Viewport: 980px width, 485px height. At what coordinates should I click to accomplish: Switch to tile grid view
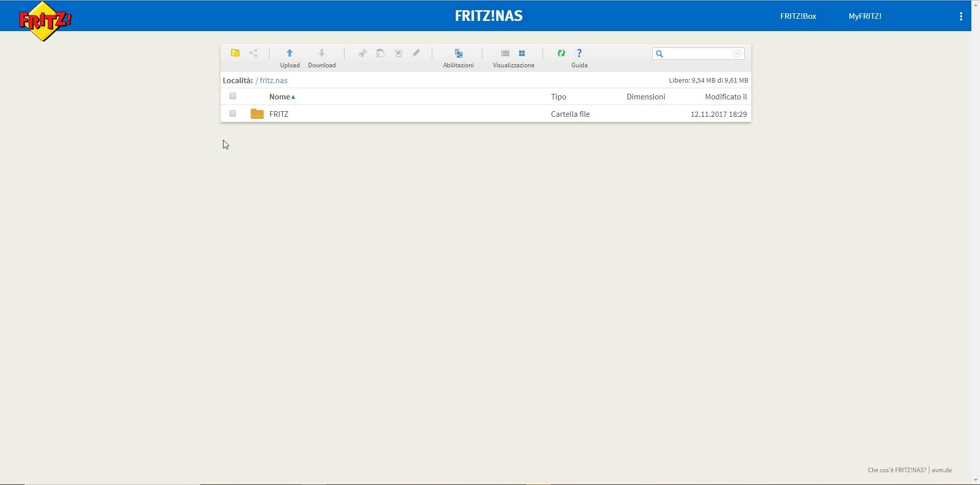tap(522, 53)
